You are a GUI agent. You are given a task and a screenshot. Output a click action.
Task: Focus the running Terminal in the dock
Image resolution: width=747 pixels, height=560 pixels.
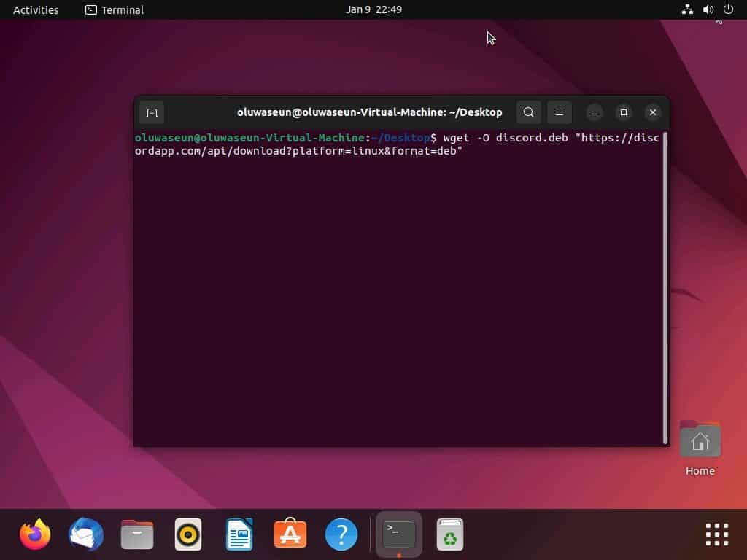pos(398,534)
